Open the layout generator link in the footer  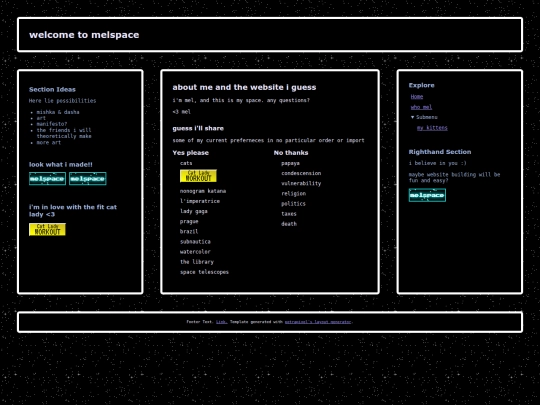[318, 322]
